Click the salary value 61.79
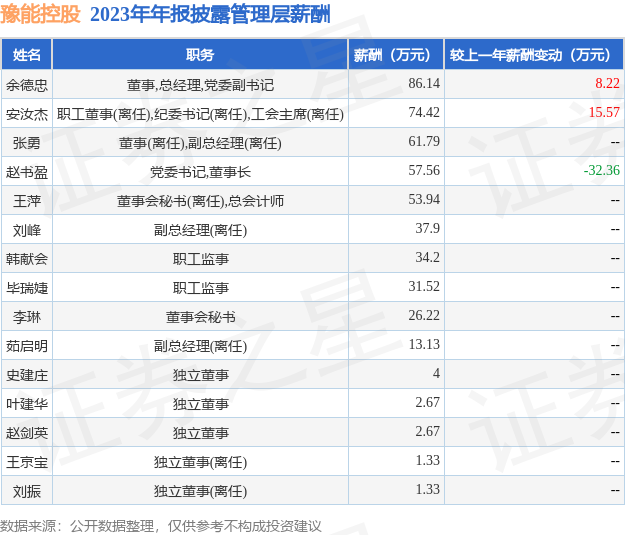The image size is (625, 535). click(x=424, y=142)
